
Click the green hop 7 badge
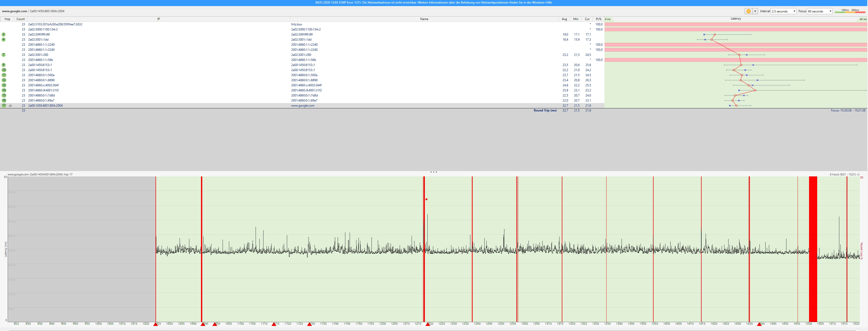coord(4,55)
